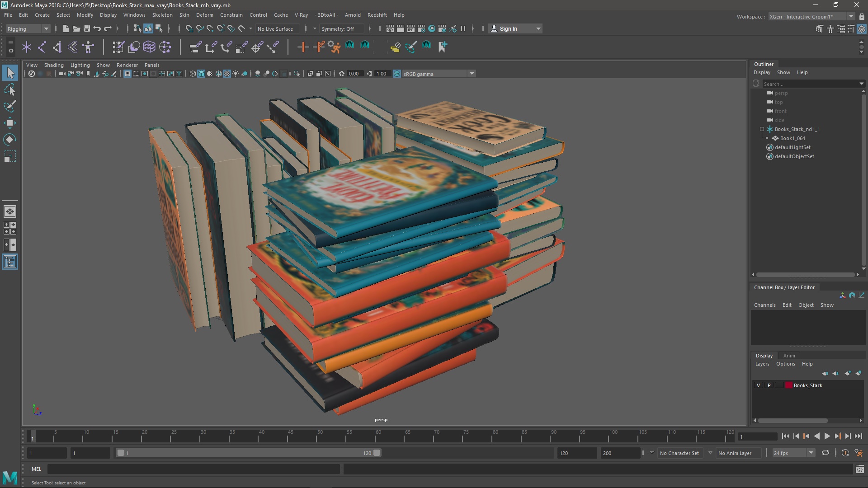
Task: Click the New Scene icon
Action: point(66,28)
